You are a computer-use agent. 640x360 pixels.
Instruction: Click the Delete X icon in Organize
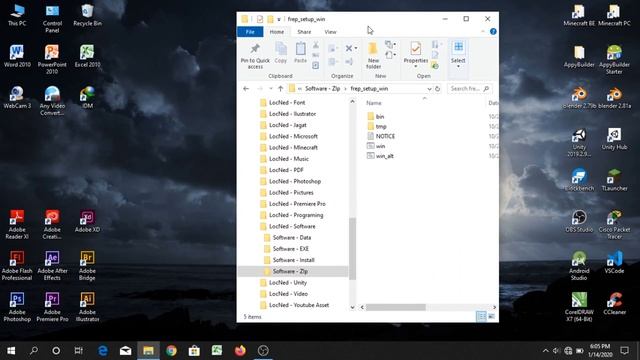349,48
